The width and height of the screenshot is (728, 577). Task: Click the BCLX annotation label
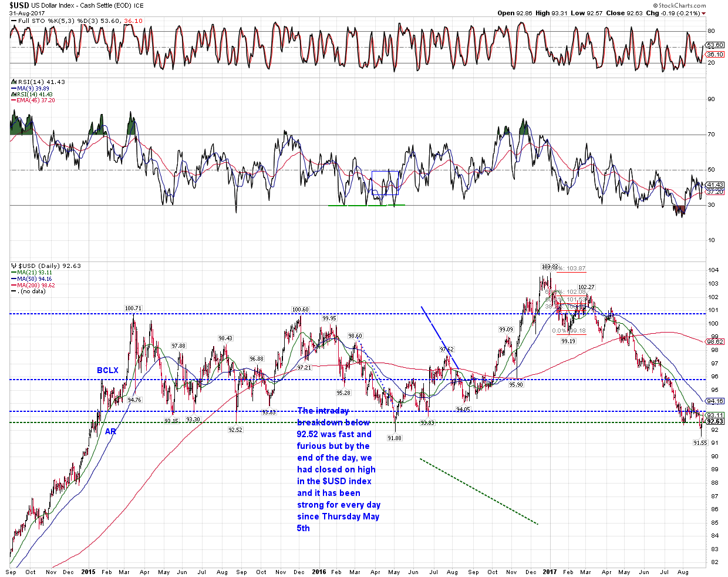pyautogui.click(x=107, y=371)
